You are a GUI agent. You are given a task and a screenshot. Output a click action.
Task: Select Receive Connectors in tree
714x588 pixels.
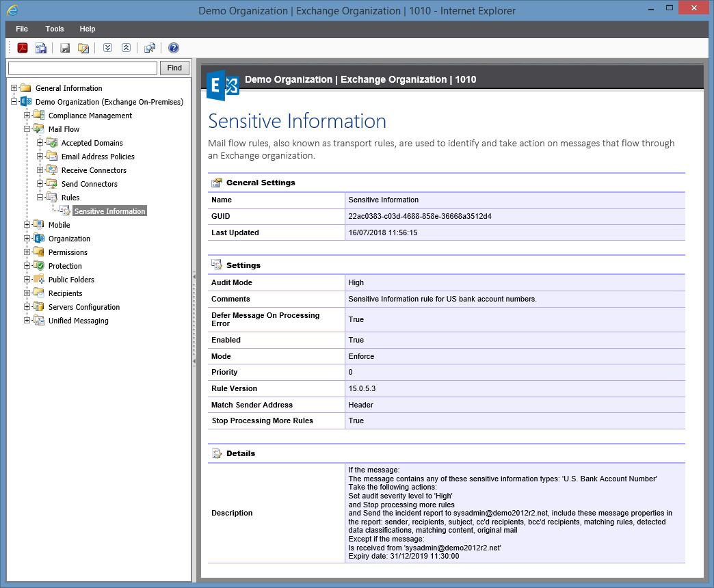click(x=94, y=170)
